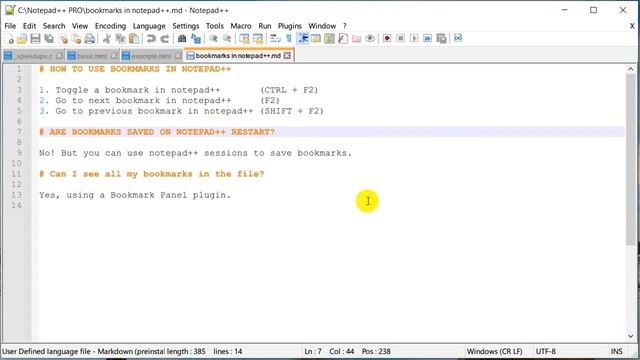Print the document using printer icon
Viewport: 640px width, 360px height.
tap(90, 39)
